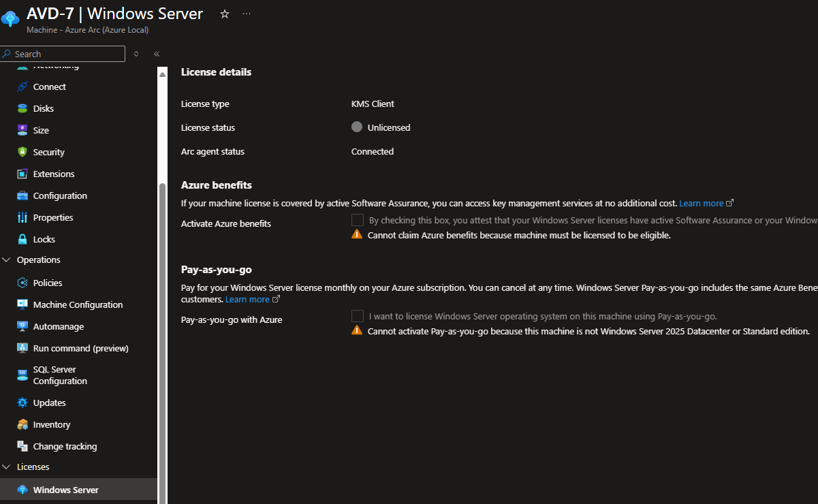The height and width of the screenshot is (504, 818).
Task: Open the more options ellipsis in header
Action: click(x=247, y=14)
